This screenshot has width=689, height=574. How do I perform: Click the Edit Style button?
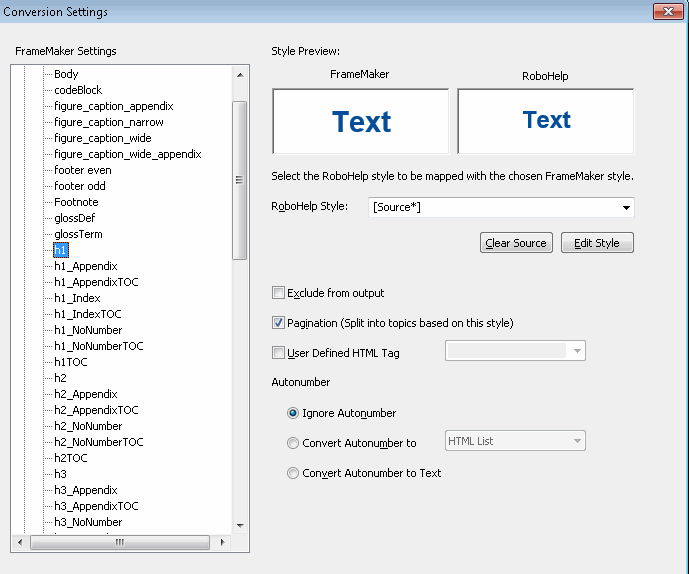[597, 243]
